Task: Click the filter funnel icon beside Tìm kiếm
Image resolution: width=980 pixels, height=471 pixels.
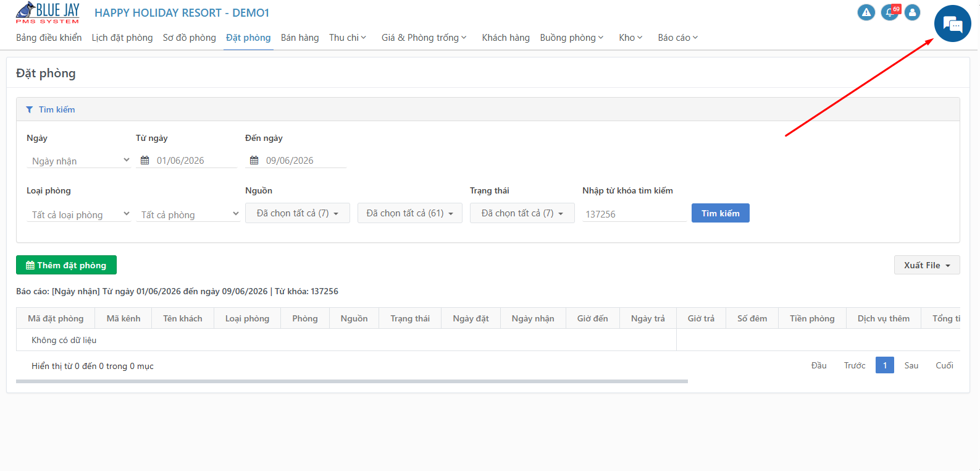Action: (x=29, y=109)
